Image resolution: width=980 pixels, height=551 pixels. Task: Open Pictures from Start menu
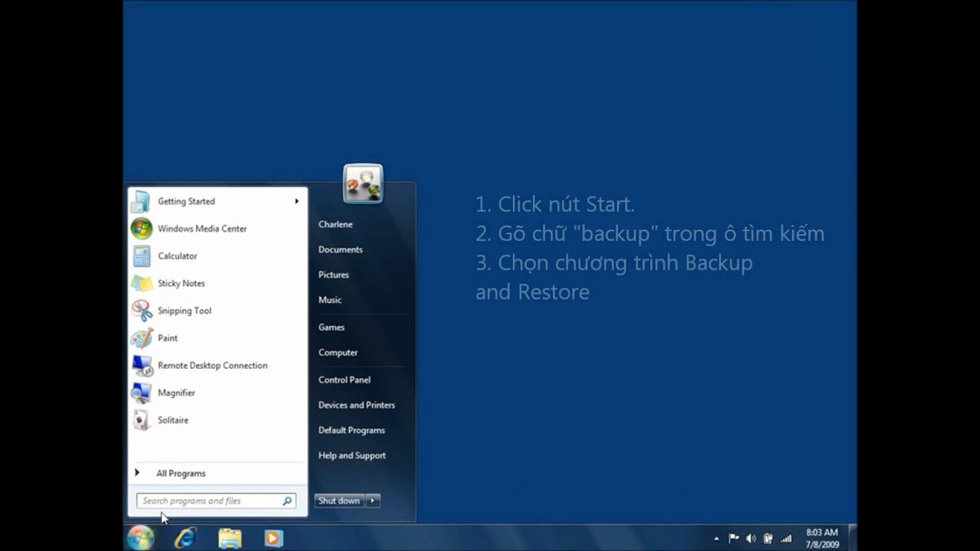point(334,275)
